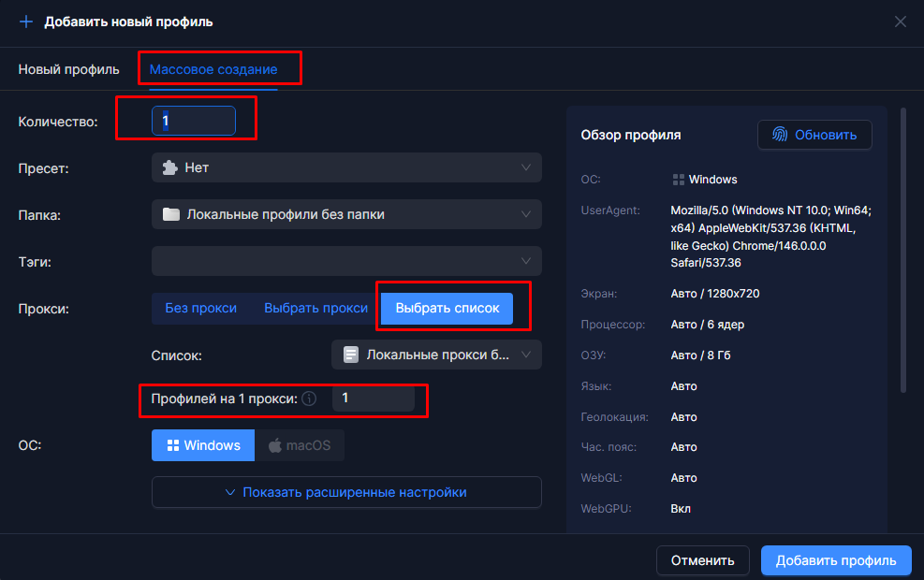Click the Геолокация Авто value
Viewport: 924px width, 580px height.
683,417
